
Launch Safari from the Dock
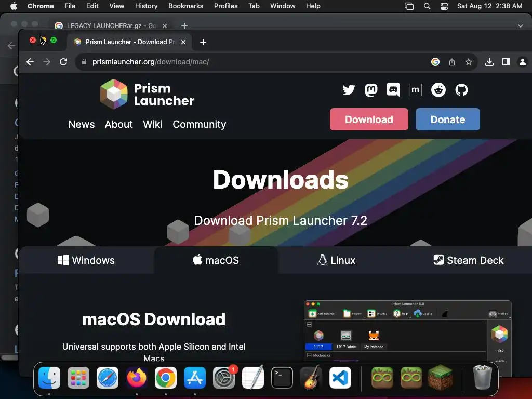point(108,378)
